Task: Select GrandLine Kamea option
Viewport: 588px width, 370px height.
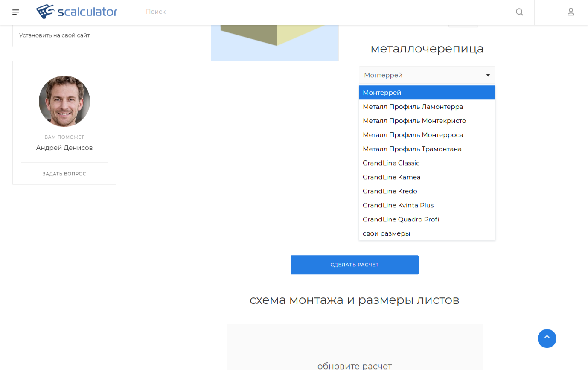Action: click(427, 177)
